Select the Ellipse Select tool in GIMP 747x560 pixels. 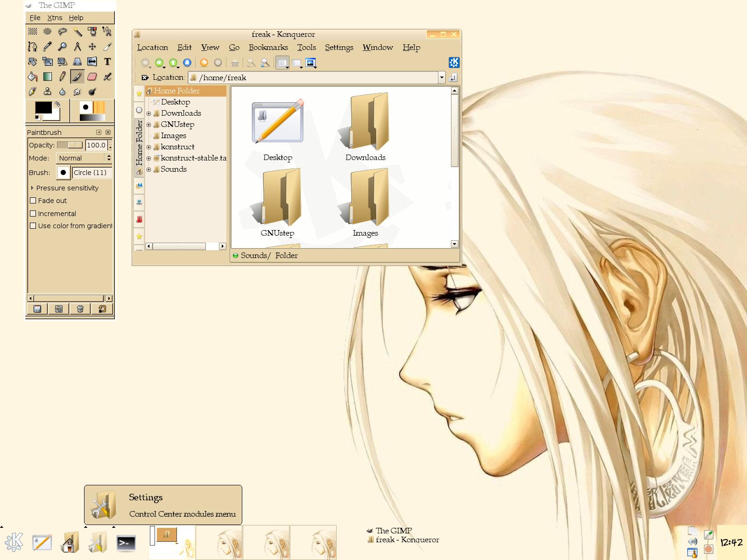click(x=47, y=31)
